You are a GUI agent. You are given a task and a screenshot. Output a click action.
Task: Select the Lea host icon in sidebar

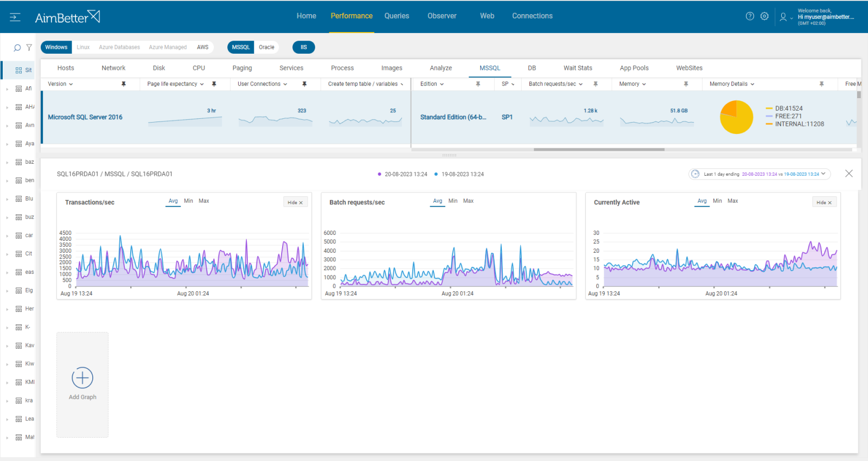19,419
